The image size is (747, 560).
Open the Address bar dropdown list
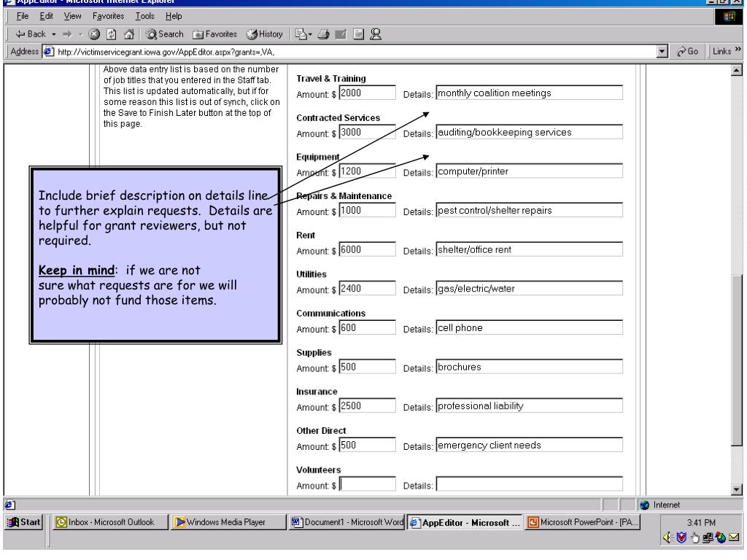tap(662, 52)
